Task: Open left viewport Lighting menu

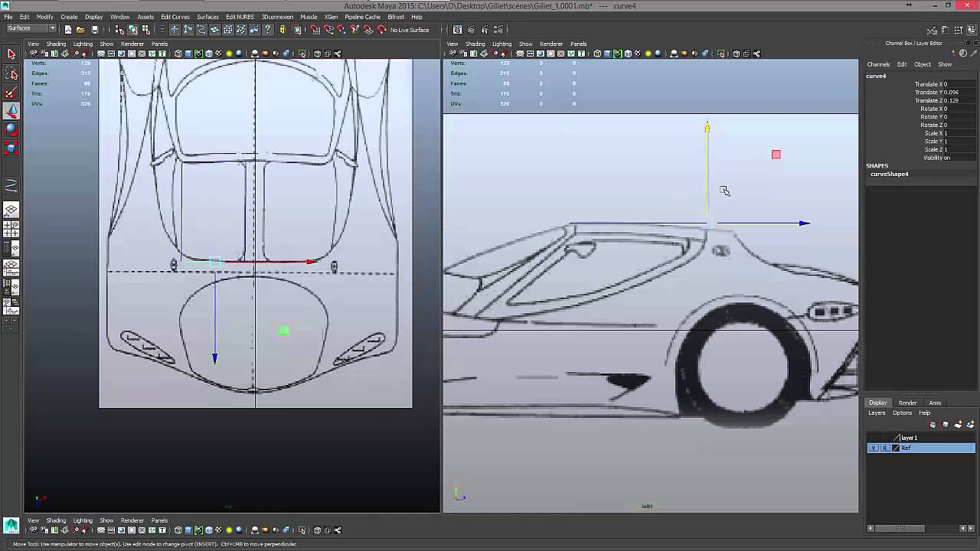Action: tap(83, 44)
